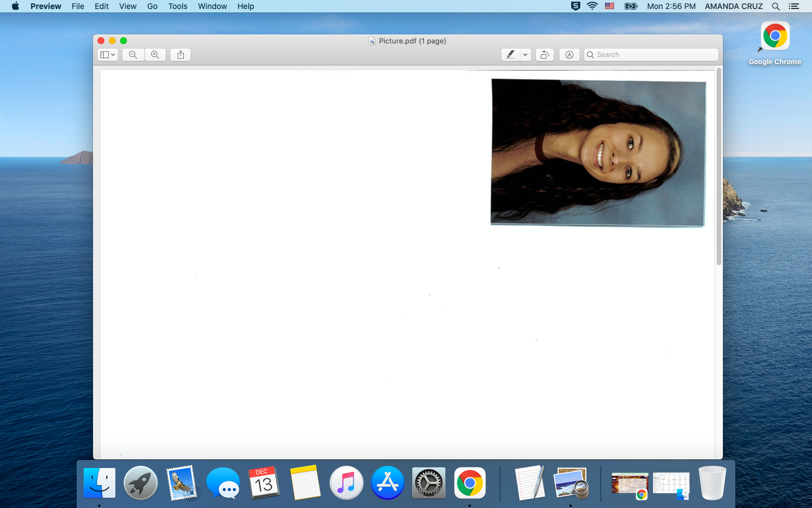Image resolution: width=812 pixels, height=508 pixels.
Task: Open the Help menu
Action: point(245,6)
